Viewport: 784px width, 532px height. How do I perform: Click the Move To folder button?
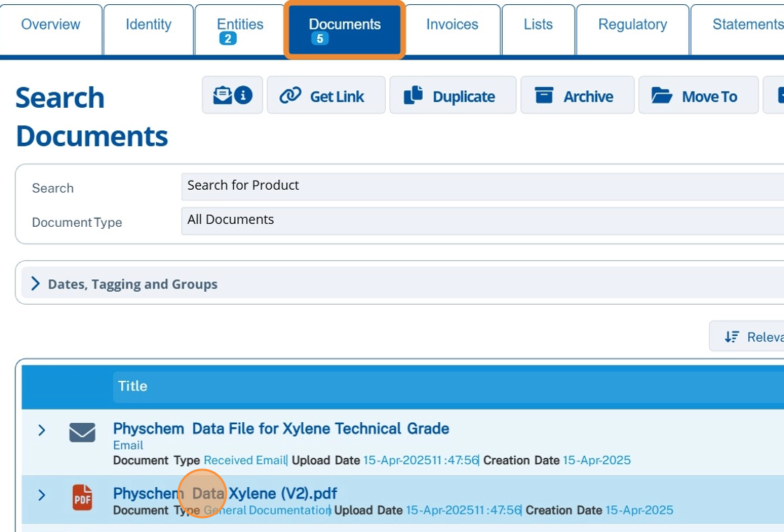[698, 96]
